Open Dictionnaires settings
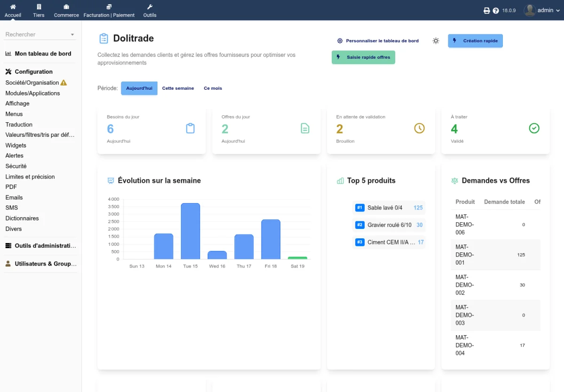 click(22, 218)
